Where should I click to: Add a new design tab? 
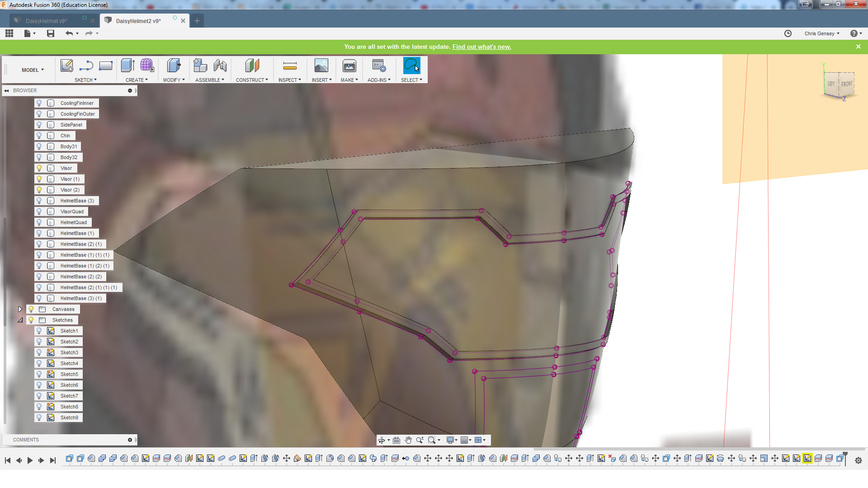tap(197, 21)
